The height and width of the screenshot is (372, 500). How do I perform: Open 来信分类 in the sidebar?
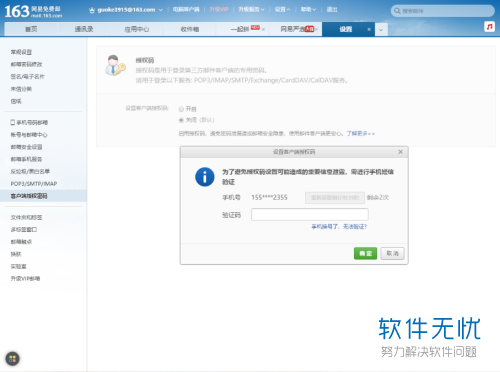(21, 89)
